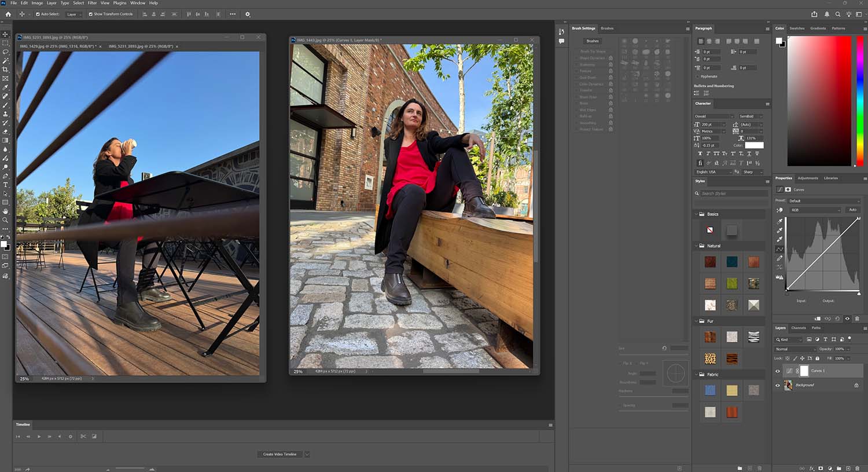This screenshot has height=472, width=868.
Task: Switch to the Channels tab
Action: pyautogui.click(x=798, y=328)
